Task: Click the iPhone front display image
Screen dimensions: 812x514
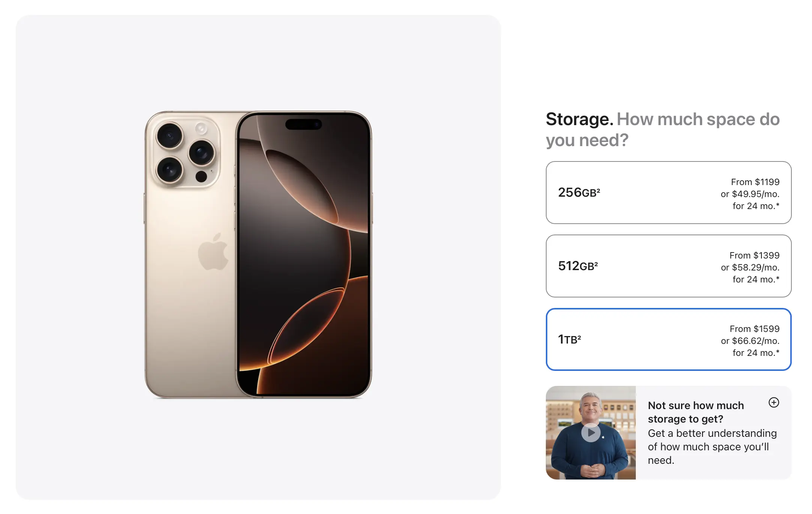Action: tap(304, 255)
